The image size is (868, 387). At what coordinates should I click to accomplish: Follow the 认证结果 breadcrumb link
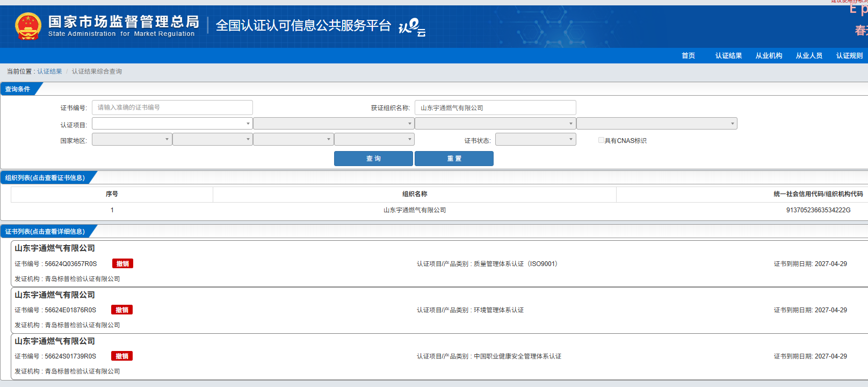[x=49, y=71]
